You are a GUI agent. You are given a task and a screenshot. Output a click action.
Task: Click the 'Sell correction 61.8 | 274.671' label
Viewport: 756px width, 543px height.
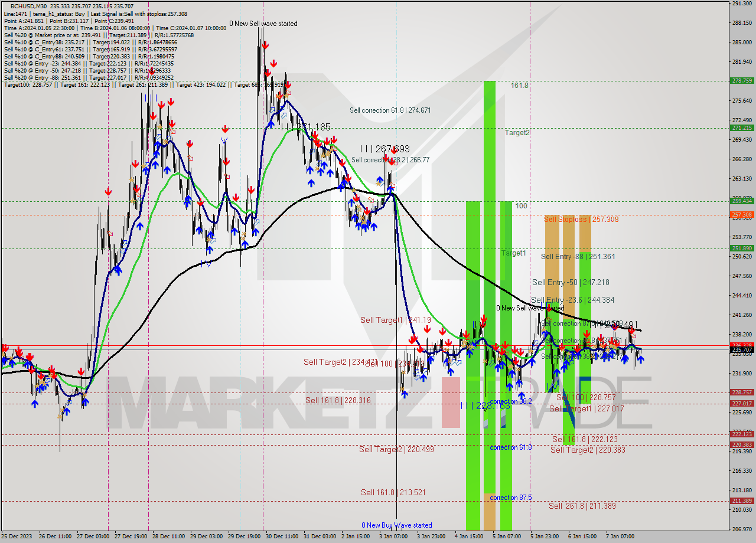coord(390,110)
